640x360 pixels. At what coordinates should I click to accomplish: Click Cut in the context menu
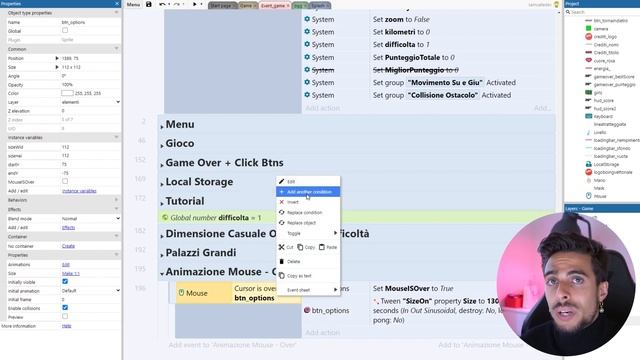pyautogui.click(x=286, y=247)
